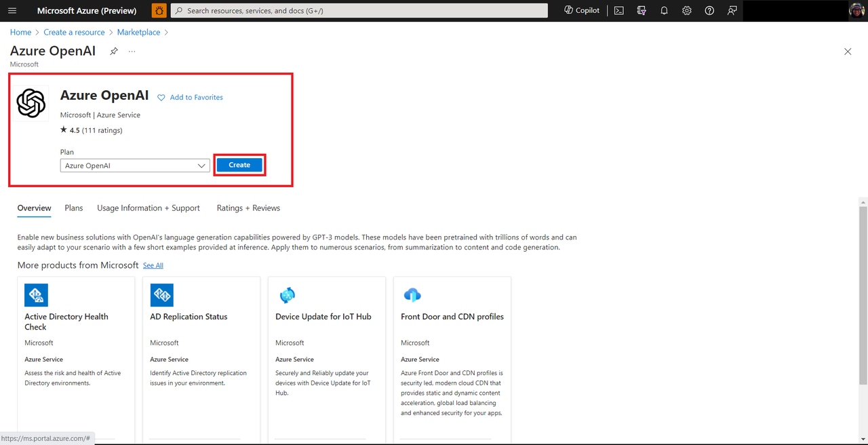Click the AD Replication Status icon
This screenshot has width=868, height=445.
162,295
